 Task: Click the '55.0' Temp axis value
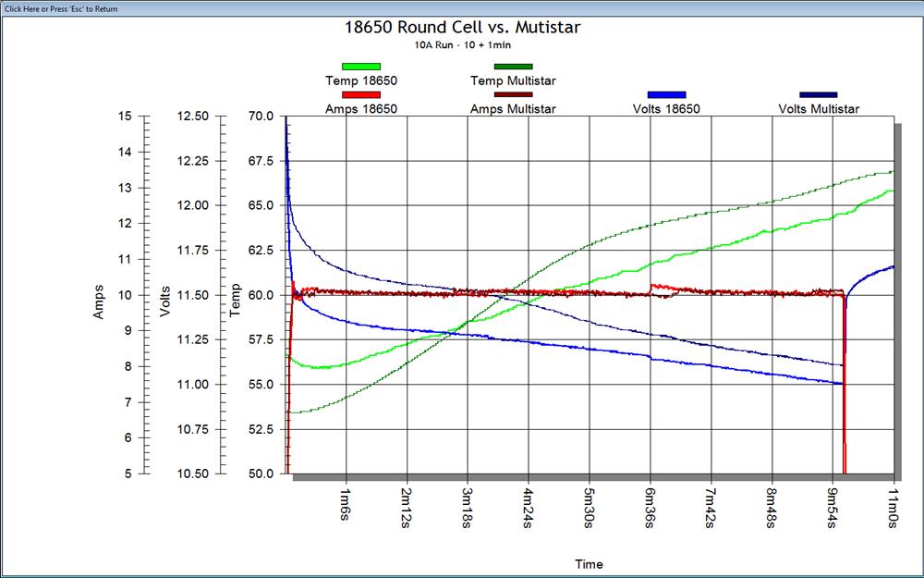[x=260, y=385]
